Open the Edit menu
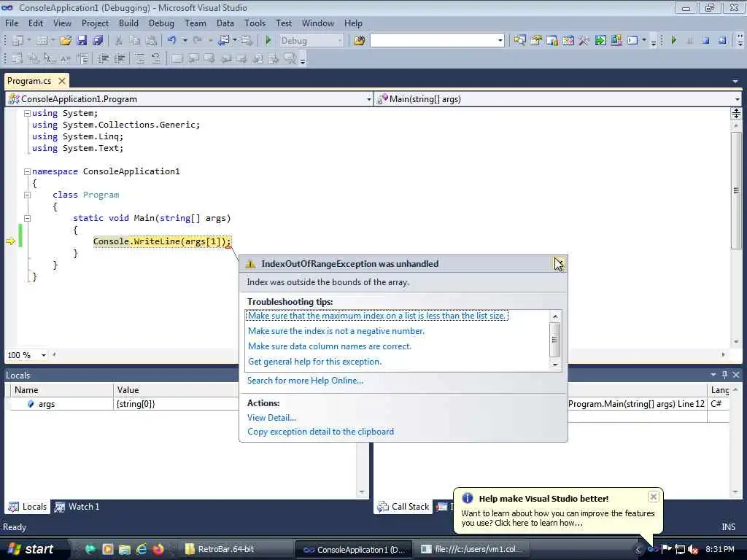747x560 pixels. click(x=36, y=23)
